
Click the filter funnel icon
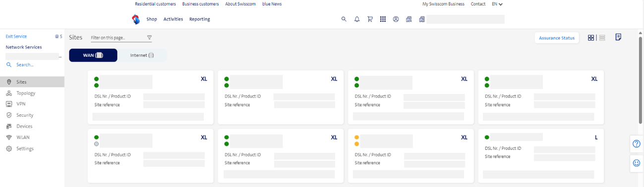click(x=149, y=38)
